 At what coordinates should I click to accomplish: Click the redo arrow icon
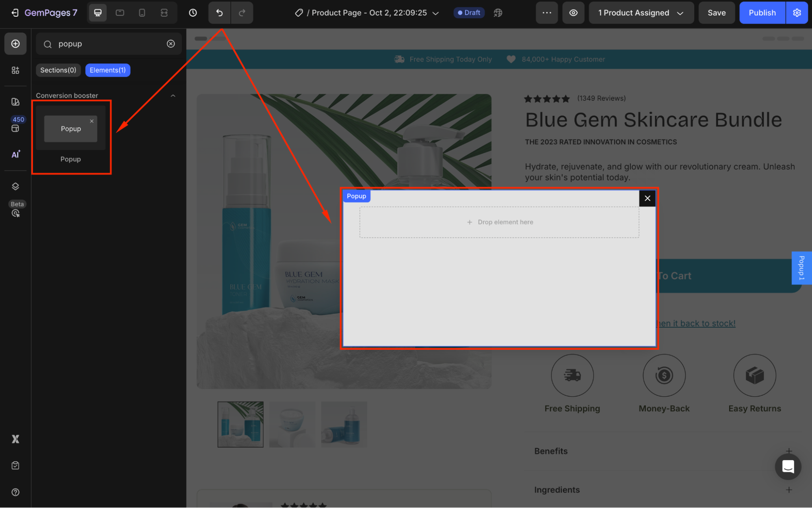[242, 13]
